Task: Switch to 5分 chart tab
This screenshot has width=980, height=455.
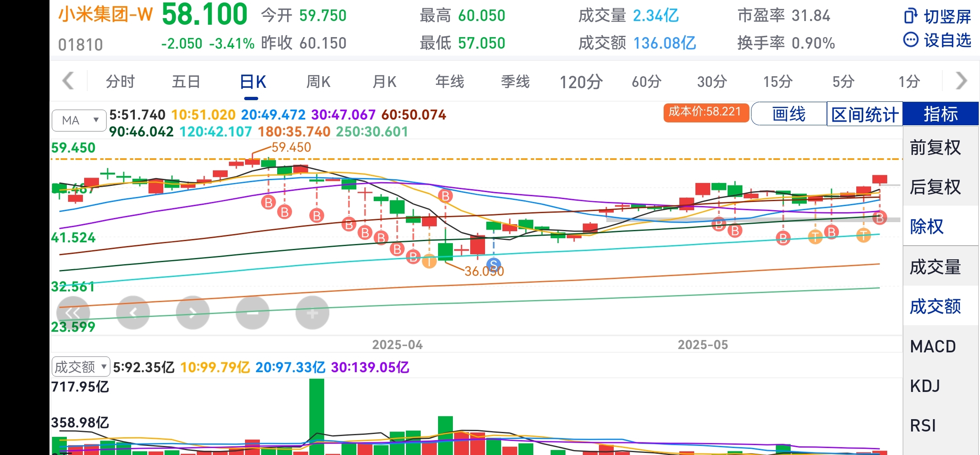Action: [843, 82]
